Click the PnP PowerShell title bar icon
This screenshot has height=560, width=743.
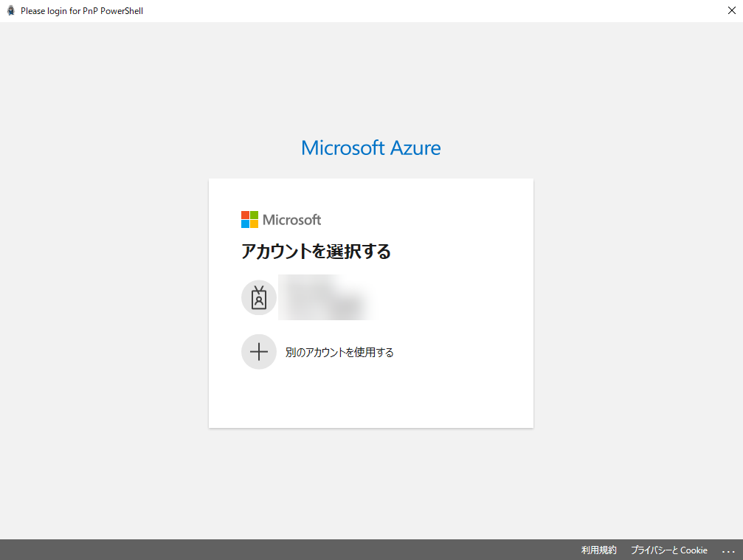(11, 10)
